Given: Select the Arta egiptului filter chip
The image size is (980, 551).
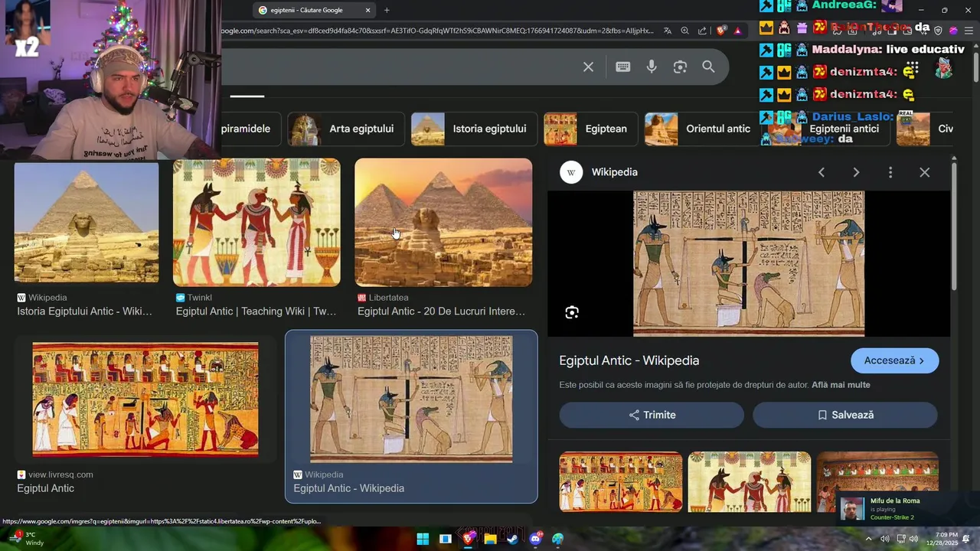Looking at the screenshot, I should (347, 129).
